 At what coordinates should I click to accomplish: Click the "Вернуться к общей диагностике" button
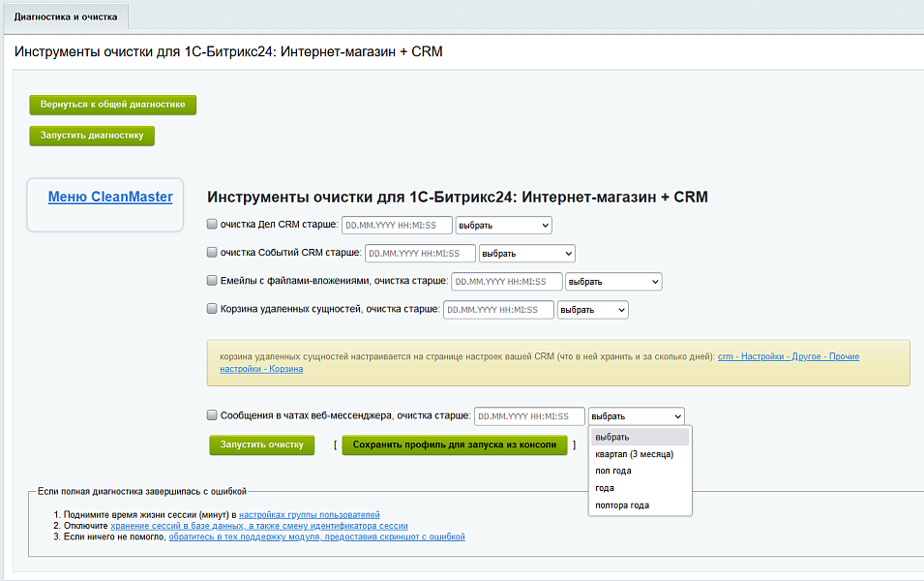(x=111, y=104)
